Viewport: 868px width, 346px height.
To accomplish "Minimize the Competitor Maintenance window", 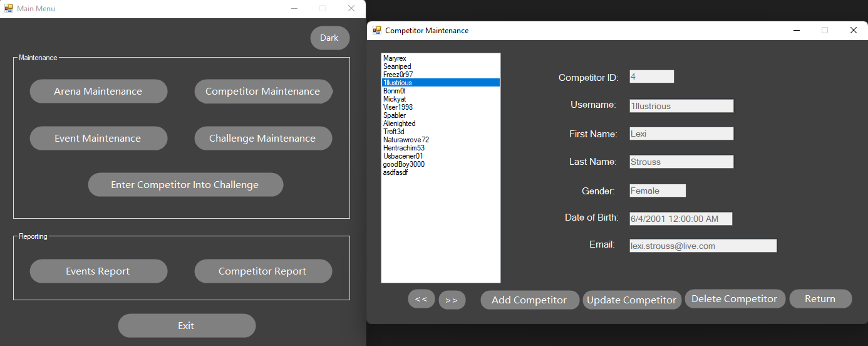I will [x=797, y=30].
